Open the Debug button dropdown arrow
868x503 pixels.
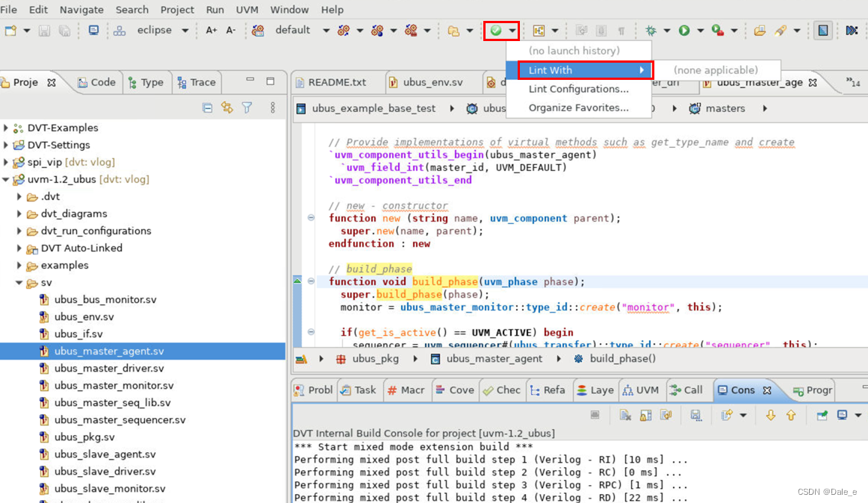pyautogui.click(x=667, y=31)
